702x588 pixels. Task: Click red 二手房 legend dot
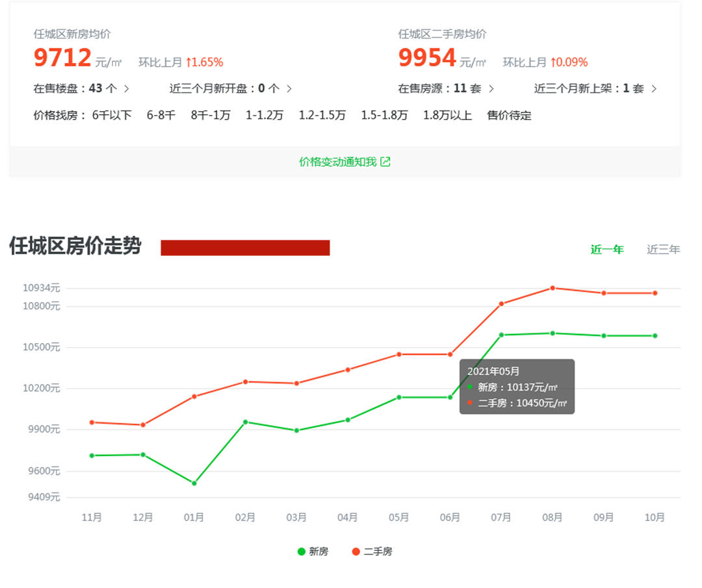coord(356,552)
